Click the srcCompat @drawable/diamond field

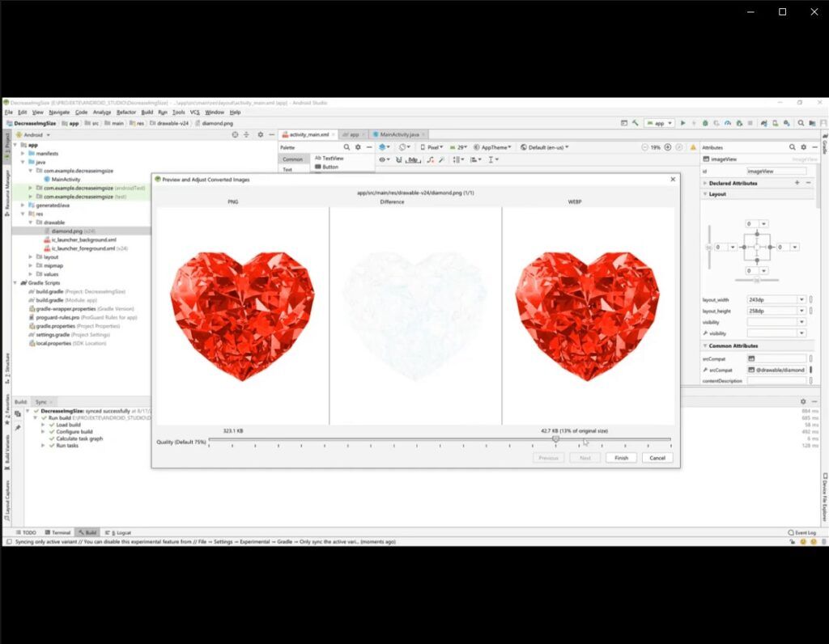[x=776, y=370]
